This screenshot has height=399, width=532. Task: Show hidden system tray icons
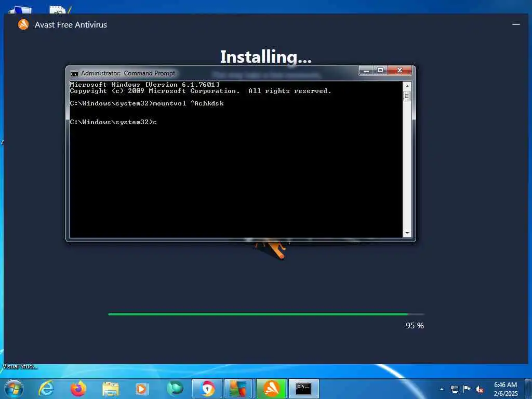(442, 389)
